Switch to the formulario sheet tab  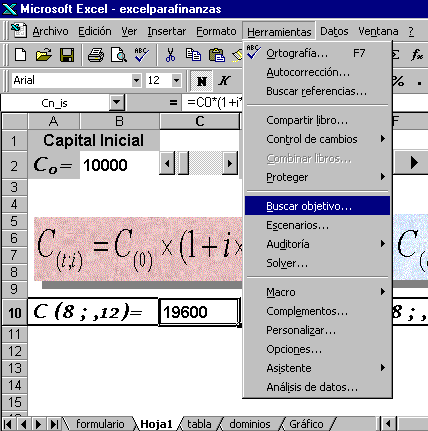point(100,424)
